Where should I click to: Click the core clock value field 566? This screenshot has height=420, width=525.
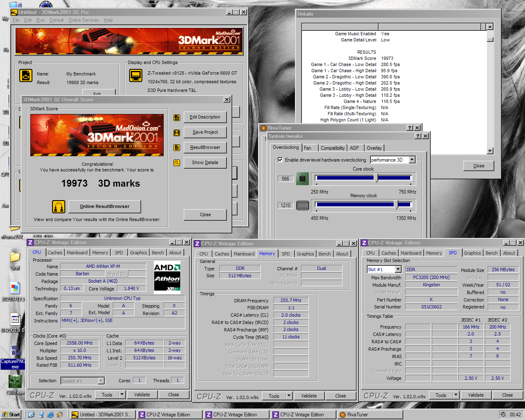pyautogui.click(x=285, y=179)
